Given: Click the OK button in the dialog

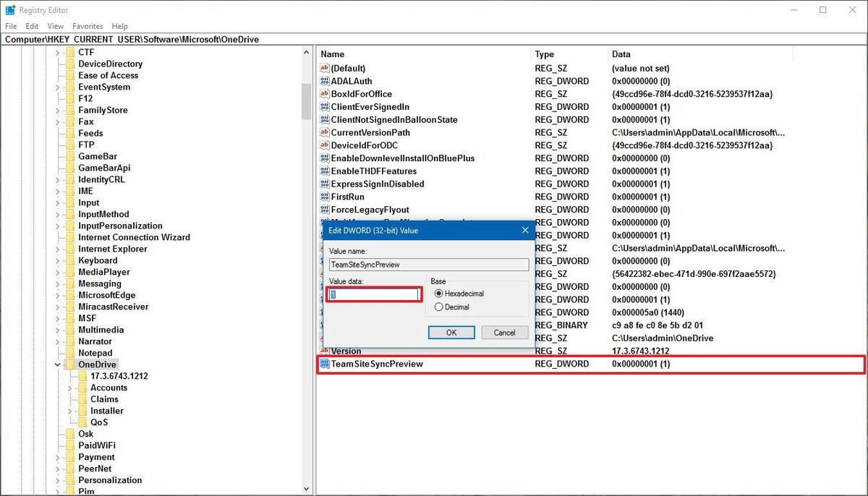Looking at the screenshot, I should pyautogui.click(x=451, y=332).
